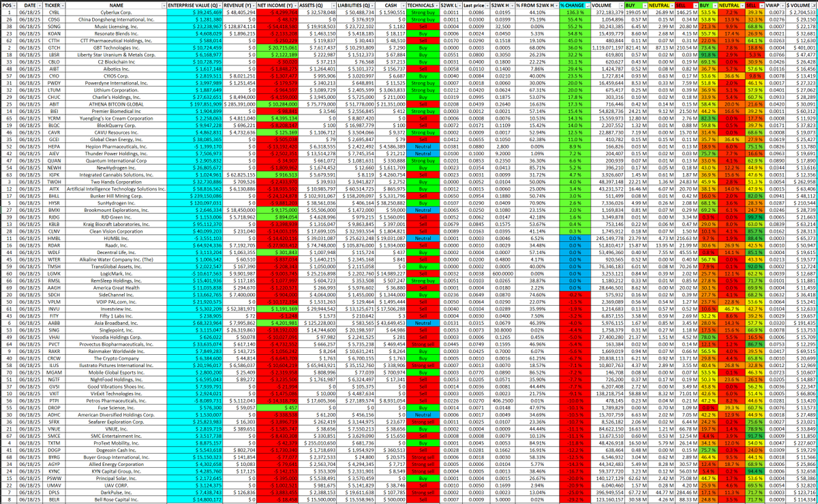
Task: Open the TECHNICALS column filter dropdown
Action: (438, 4)
